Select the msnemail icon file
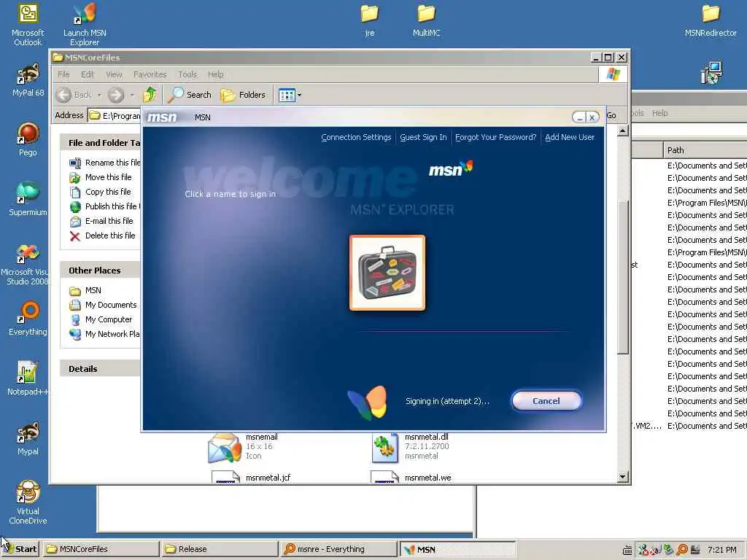747x560 pixels. pos(243,447)
